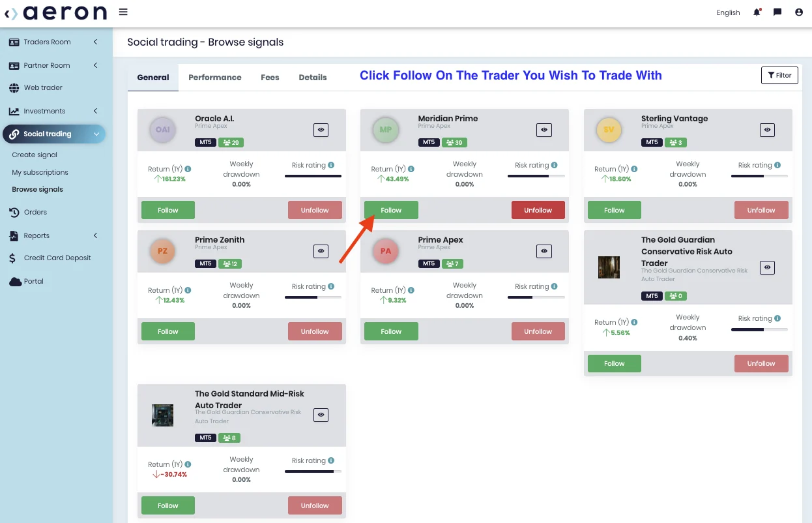Click the Orders history icon
The height and width of the screenshot is (523, 812).
[x=14, y=213]
